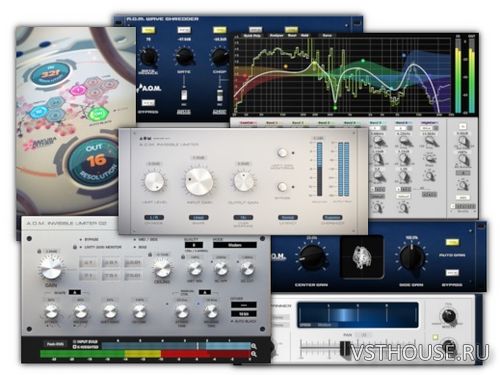Toggle Mid / Side option in Invisible Limiter G2
Viewport: 500px width, 375px height.
pyautogui.click(x=146, y=239)
